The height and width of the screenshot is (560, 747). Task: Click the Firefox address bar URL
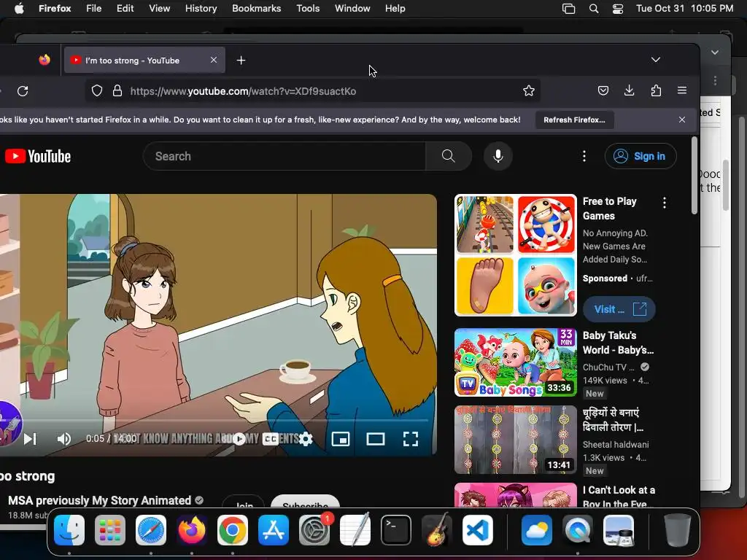tap(243, 91)
